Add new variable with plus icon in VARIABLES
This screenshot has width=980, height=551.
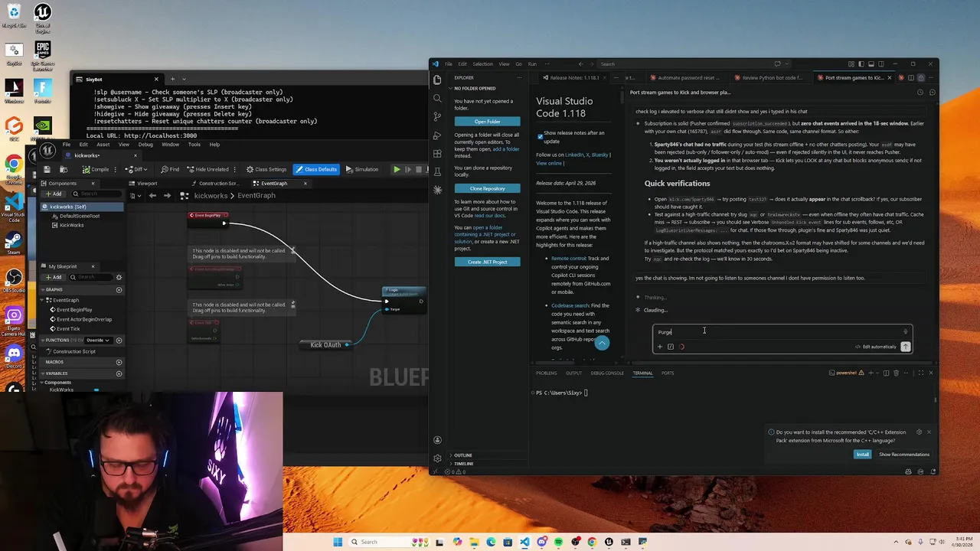119,373
